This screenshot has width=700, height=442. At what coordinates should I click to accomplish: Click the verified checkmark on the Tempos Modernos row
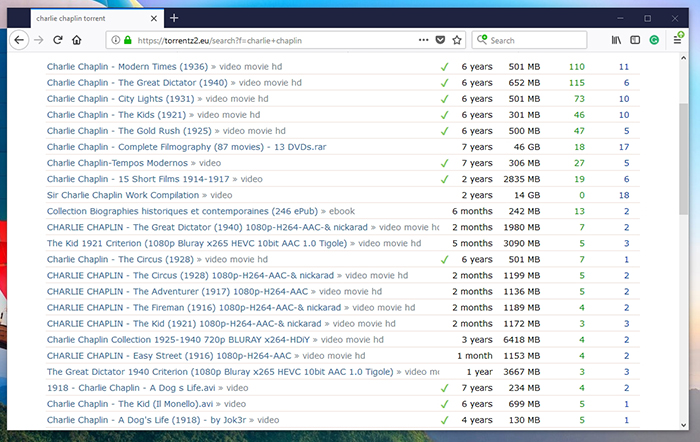[x=445, y=163]
